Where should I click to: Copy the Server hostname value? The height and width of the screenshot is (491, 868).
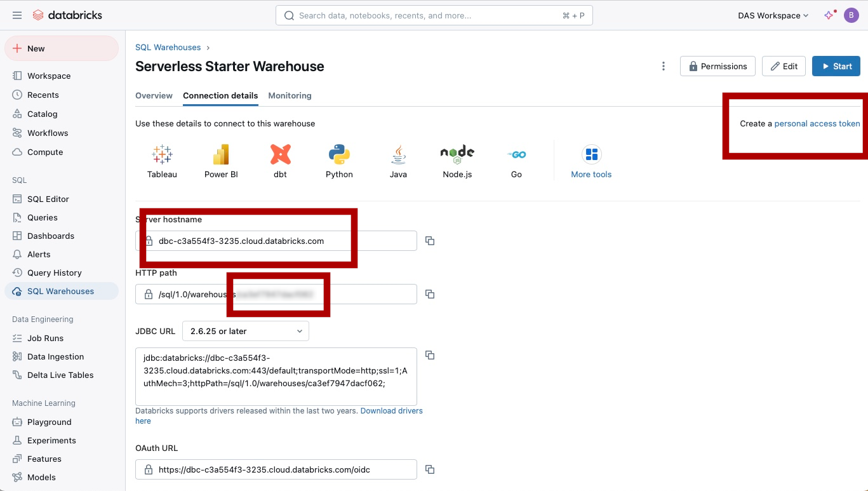[430, 241]
